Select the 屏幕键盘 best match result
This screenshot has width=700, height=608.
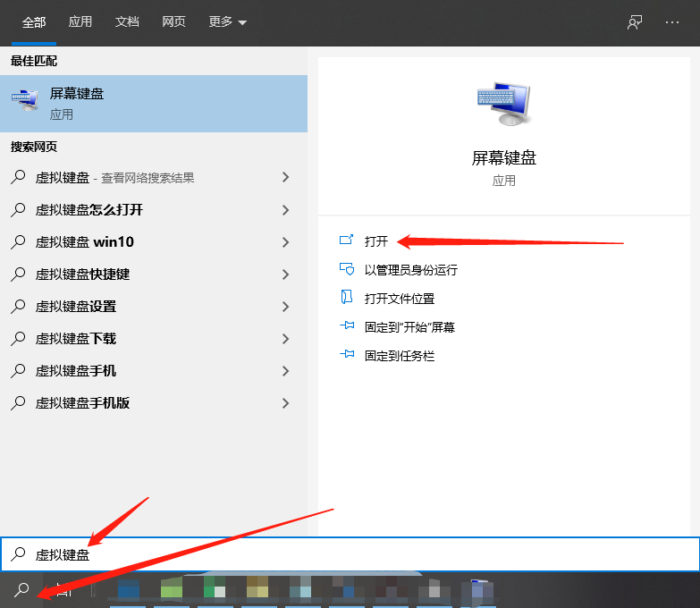point(154,103)
